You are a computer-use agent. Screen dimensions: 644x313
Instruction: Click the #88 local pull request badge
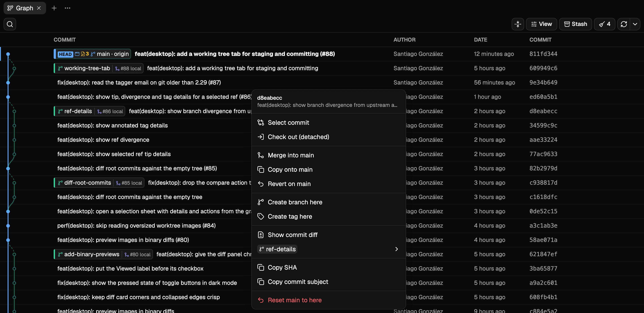[128, 68]
